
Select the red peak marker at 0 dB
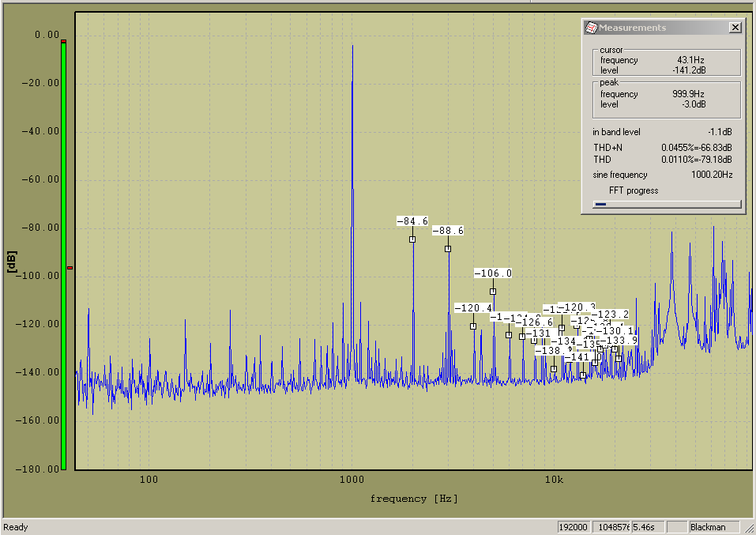[63, 41]
